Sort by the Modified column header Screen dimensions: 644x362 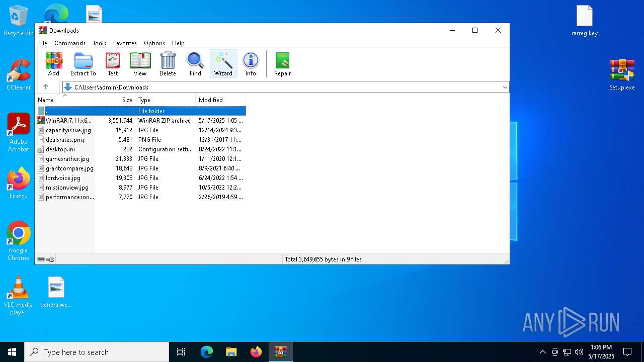pos(220,100)
